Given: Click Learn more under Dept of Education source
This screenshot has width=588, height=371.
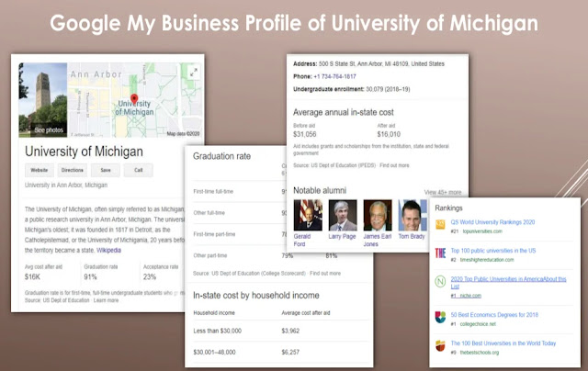Looking at the screenshot, I should click(x=107, y=300).
